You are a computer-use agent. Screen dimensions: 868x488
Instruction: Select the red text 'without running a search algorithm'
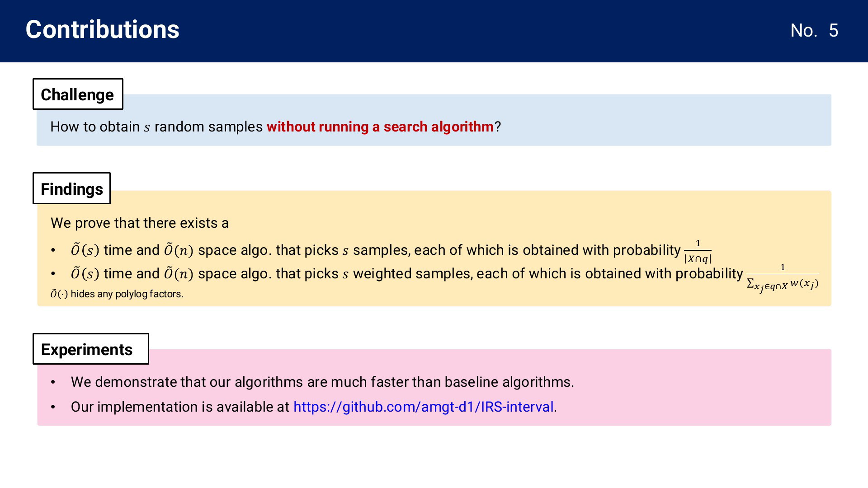pyautogui.click(x=380, y=127)
